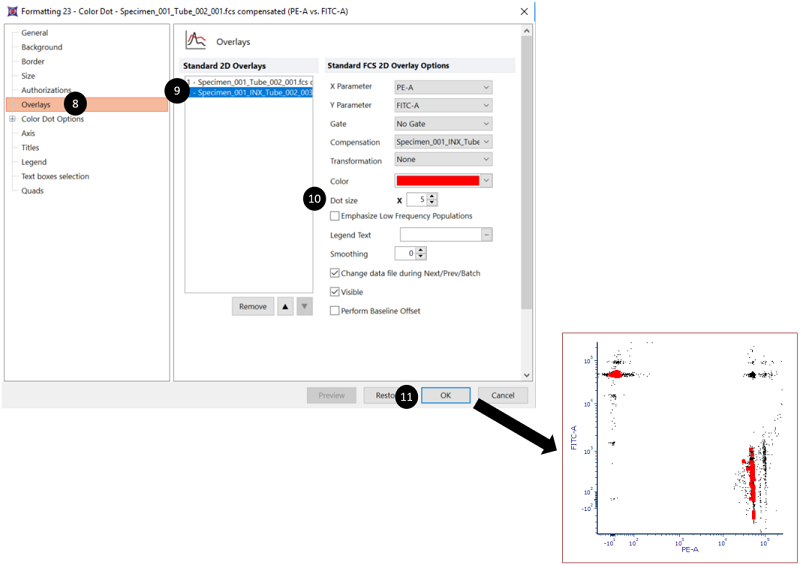Enable Perform Baseline Offset

(x=335, y=311)
